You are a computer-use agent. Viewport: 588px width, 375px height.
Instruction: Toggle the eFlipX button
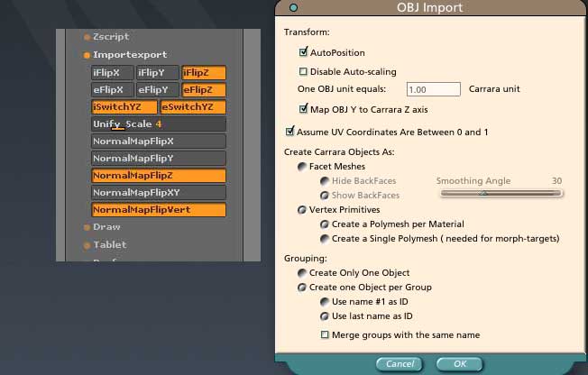[x=112, y=90]
